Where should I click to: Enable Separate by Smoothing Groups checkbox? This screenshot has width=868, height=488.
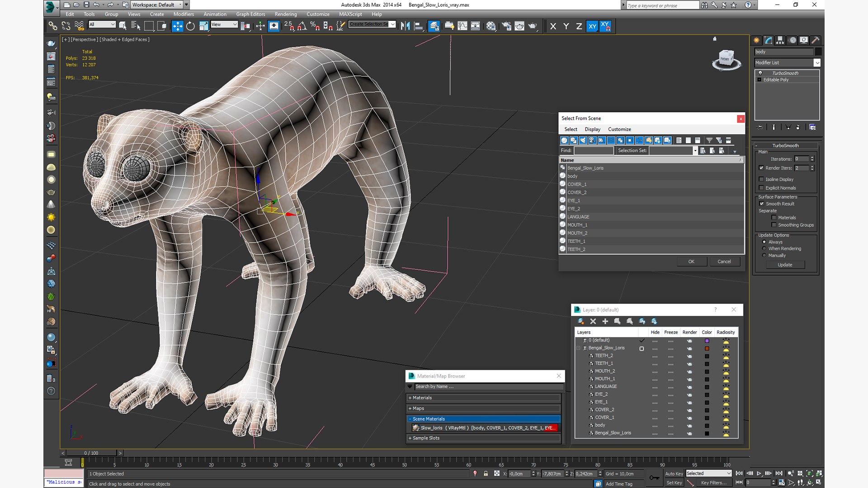[774, 225]
